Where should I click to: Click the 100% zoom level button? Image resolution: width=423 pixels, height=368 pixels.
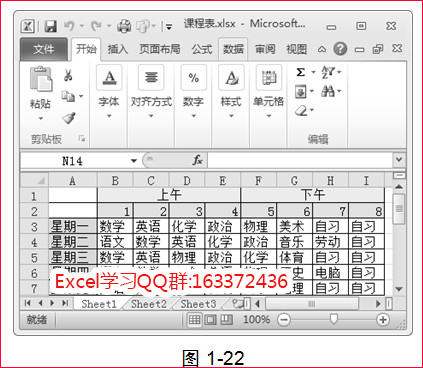(x=256, y=320)
